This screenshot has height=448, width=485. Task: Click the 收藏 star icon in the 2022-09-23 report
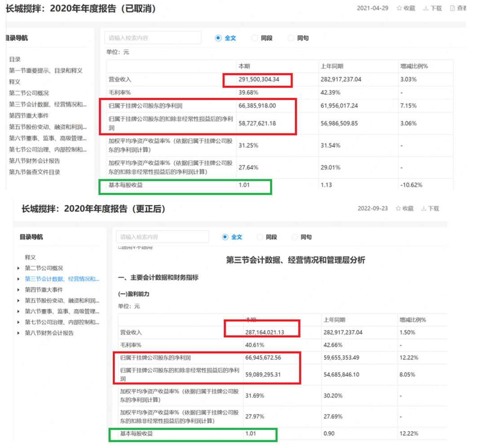pyautogui.click(x=398, y=208)
